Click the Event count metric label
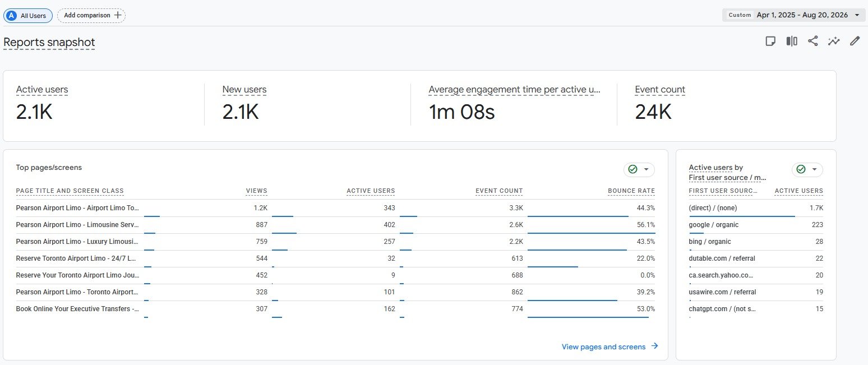 tap(660, 90)
